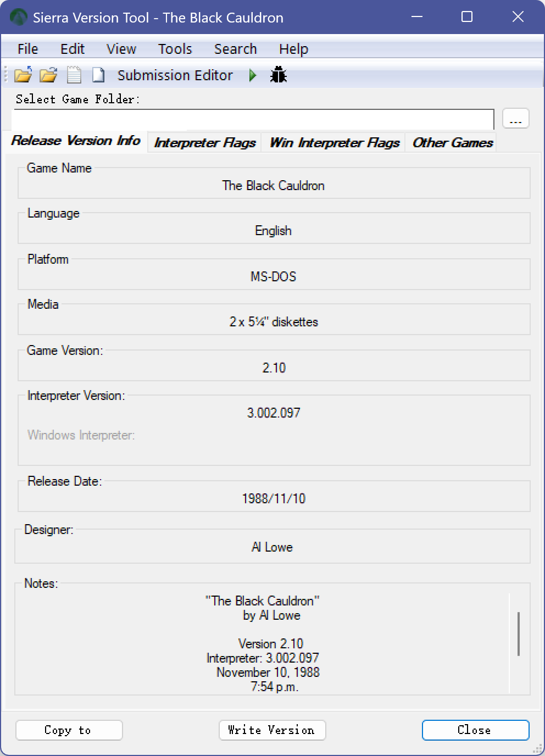545x756 pixels.
Task: Click the Notes scrollbar thumb
Action: pos(519,634)
